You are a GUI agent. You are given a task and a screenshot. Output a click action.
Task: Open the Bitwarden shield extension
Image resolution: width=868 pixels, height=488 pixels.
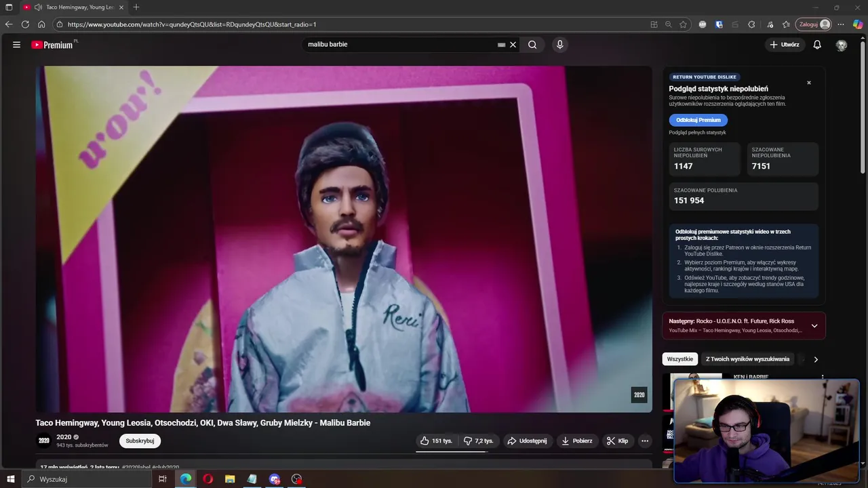pos(719,24)
